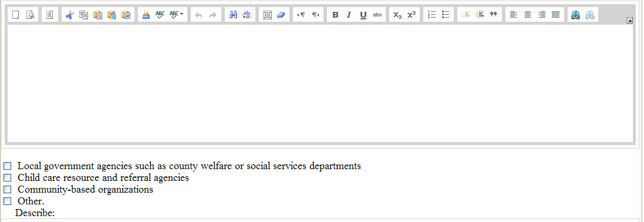Viewport: 644px width, 222px height.
Task: Click the Paste icon
Action: 98,15
